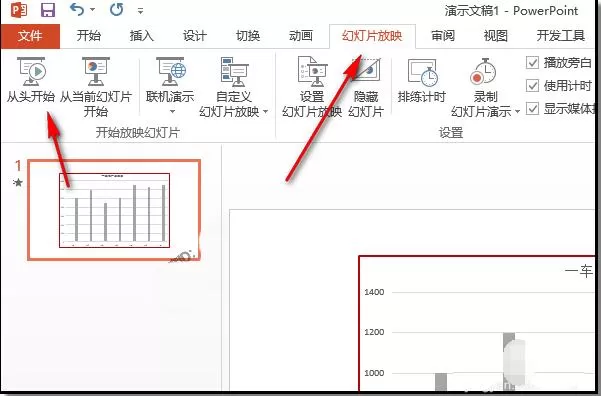Screen dimensions: 601x396
Task: Click the 排练计时 stopwatch icon
Action: pyautogui.click(x=422, y=72)
